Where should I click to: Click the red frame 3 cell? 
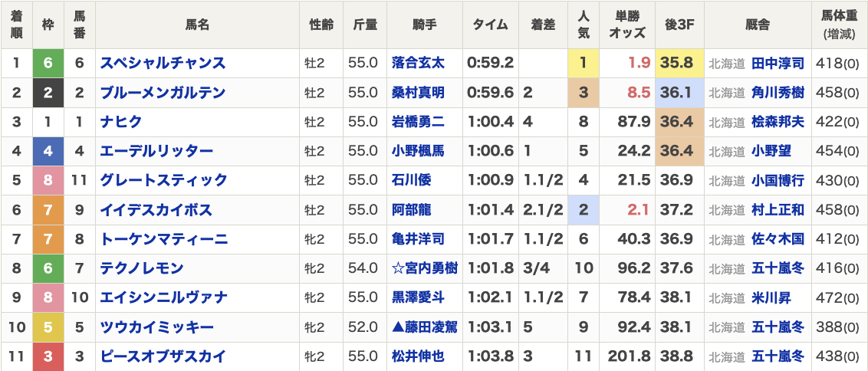pos(48,356)
